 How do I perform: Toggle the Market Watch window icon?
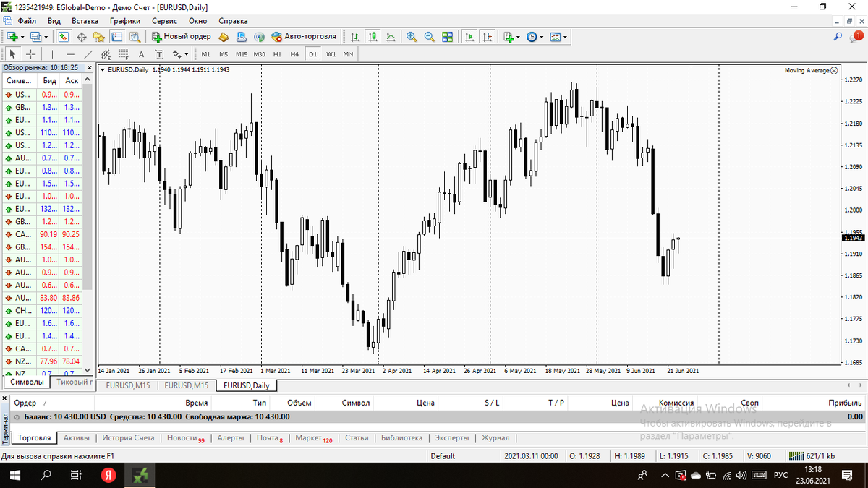(x=64, y=36)
